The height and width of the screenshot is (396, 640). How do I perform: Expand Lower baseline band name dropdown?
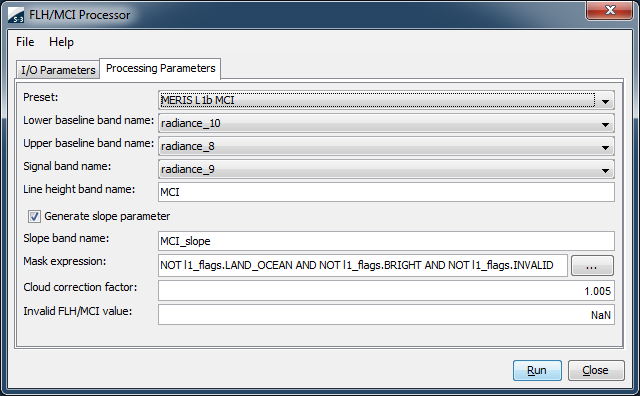605,124
